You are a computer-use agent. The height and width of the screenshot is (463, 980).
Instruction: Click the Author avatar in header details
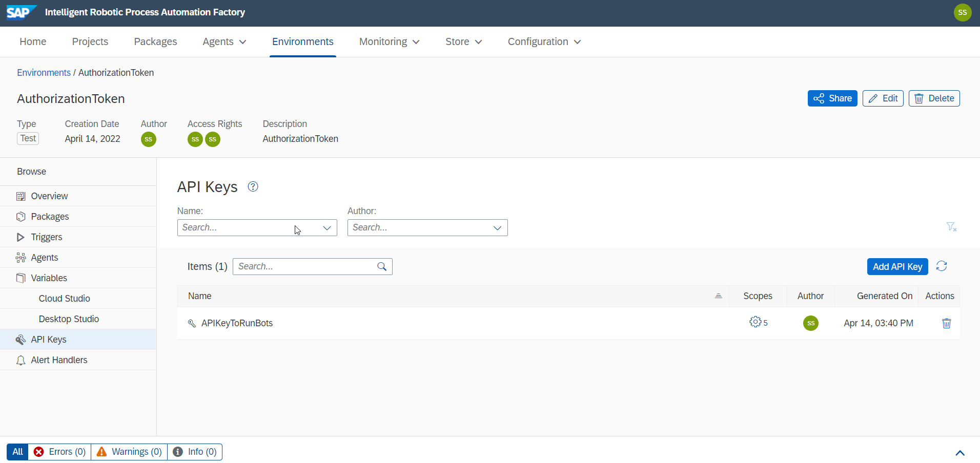coord(149,139)
